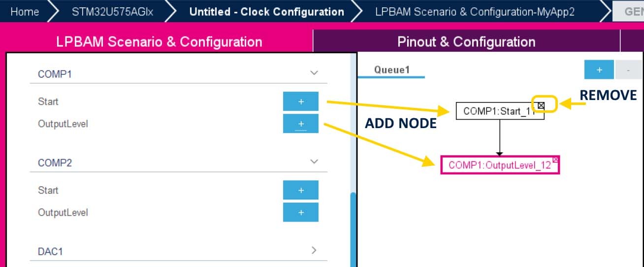Add a COMP2 Start node
The image size is (644, 267).
click(x=301, y=190)
